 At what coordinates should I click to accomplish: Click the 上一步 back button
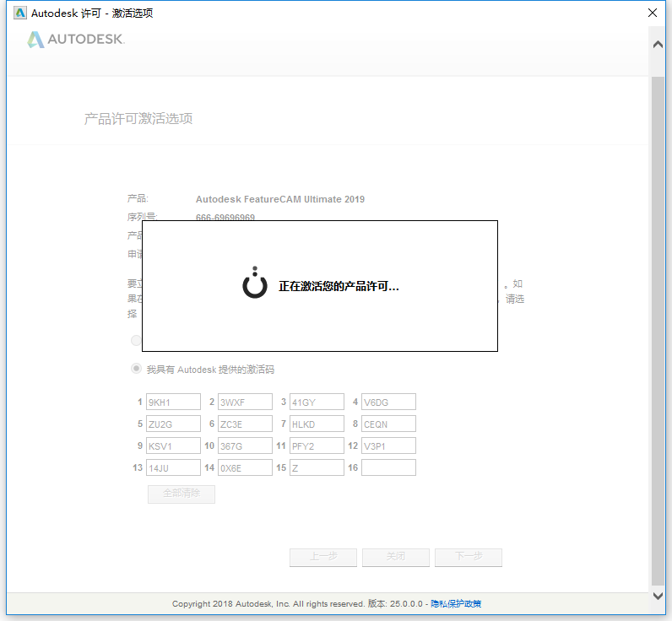pyautogui.click(x=323, y=557)
